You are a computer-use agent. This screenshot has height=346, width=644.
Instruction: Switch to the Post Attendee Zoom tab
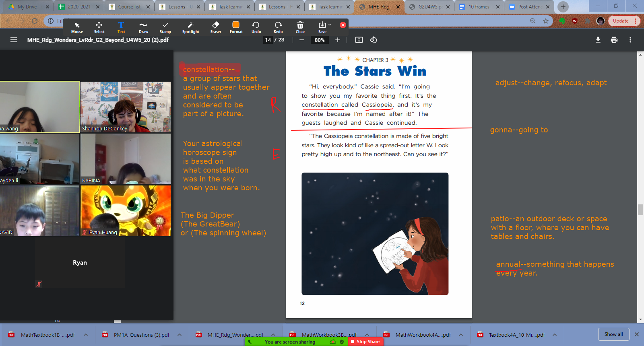[x=529, y=7]
